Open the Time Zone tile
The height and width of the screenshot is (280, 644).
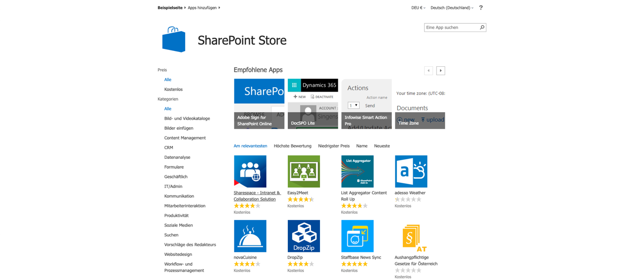pos(420,104)
